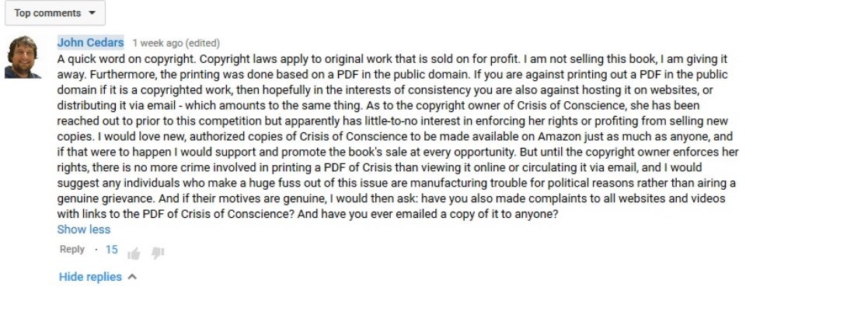The height and width of the screenshot is (319, 868).
Task: Click the upward chevron next to Hide replies
Action: [x=132, y=277]
